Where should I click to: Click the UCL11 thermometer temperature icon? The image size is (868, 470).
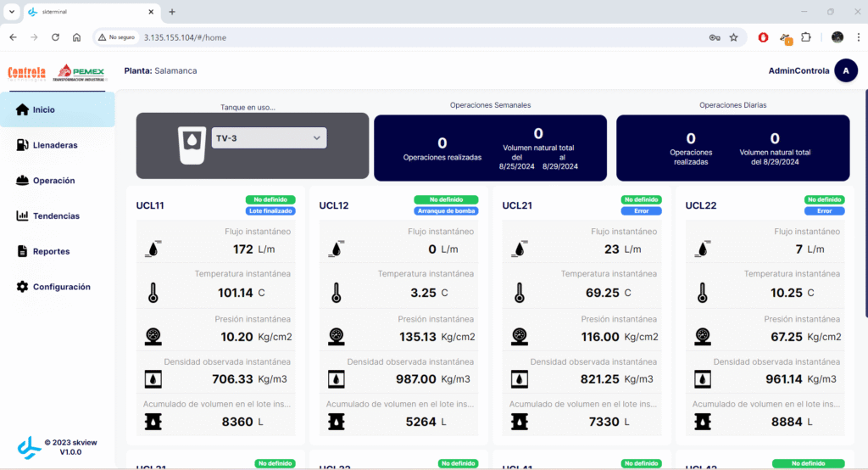[x=153, y=293]
